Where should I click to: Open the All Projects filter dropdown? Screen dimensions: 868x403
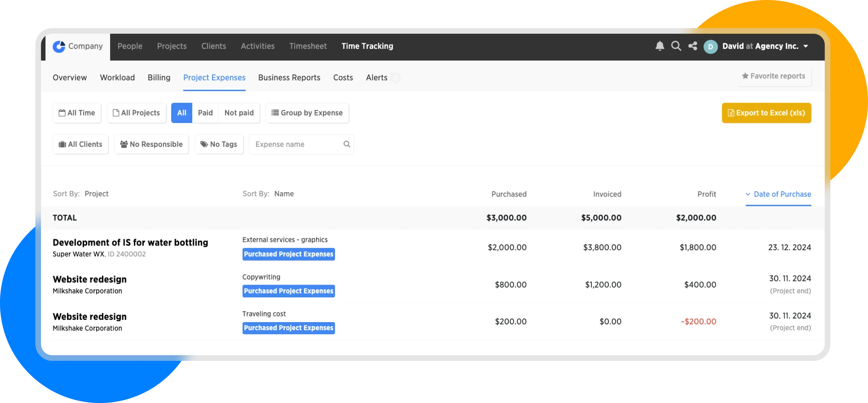[136, 113]
